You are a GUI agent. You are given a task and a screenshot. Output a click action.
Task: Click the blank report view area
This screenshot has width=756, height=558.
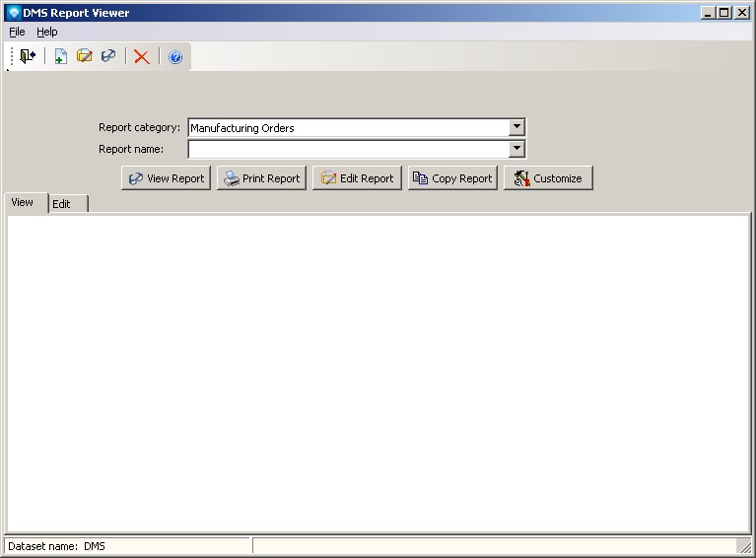coord(378,373)
